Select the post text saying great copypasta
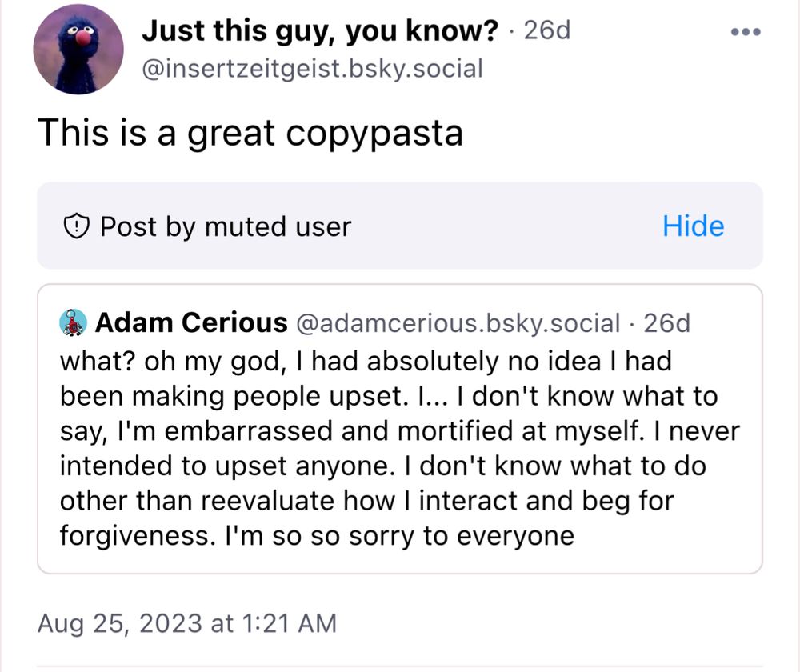 tap(250, 133)
